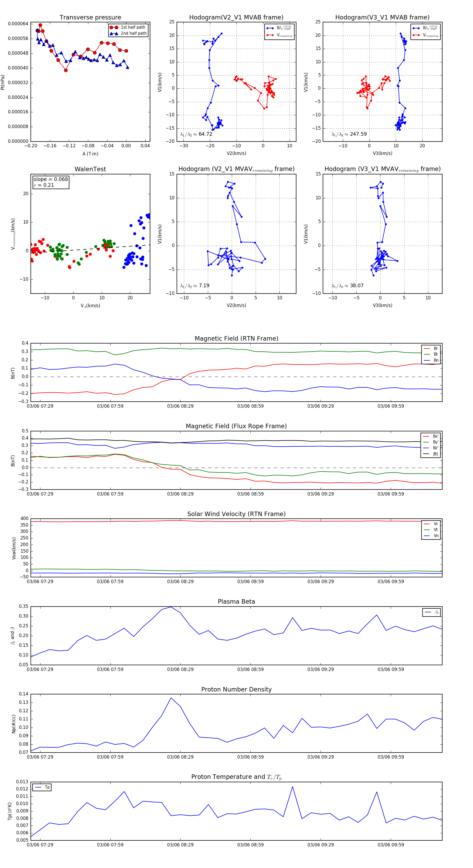The height and width of the screenshot is (868, 473).
Task: Select the Bn legend entry
Action: coord(431,360)
